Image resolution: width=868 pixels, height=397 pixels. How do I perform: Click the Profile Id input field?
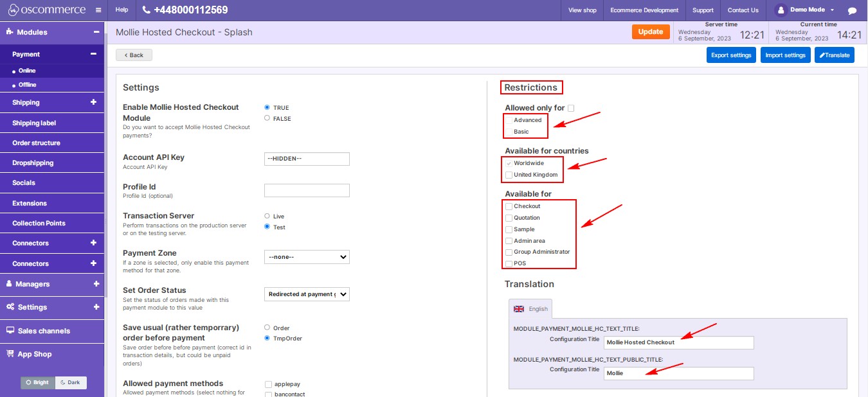pos(307,190)
